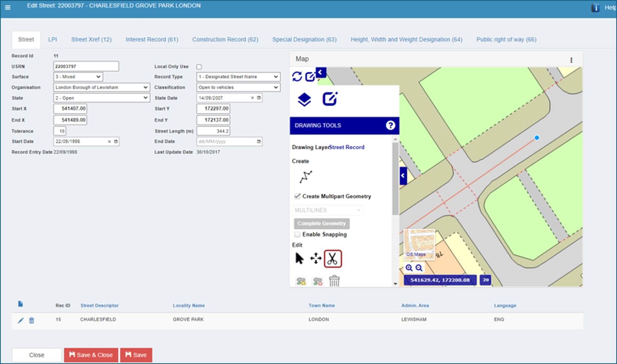Refresh the map with the circular arrows icon
Image resolution: width=617 pixels, height=364 pixels.
coord(297,76)
